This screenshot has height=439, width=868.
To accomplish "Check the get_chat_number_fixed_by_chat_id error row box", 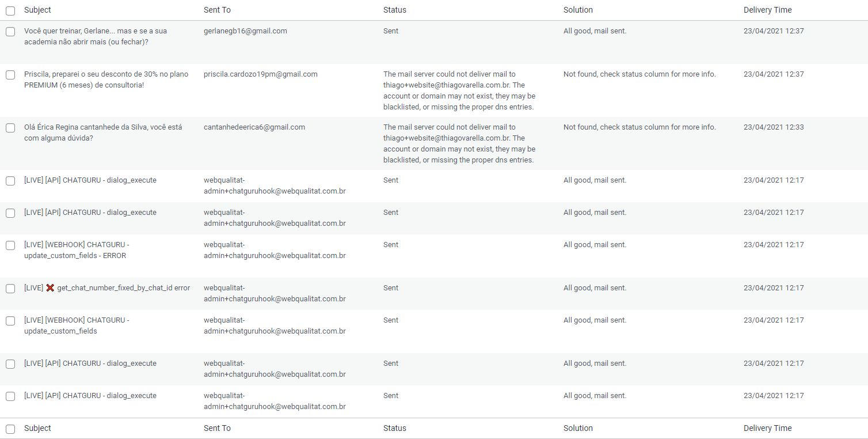I will click(x=10, y=289).
